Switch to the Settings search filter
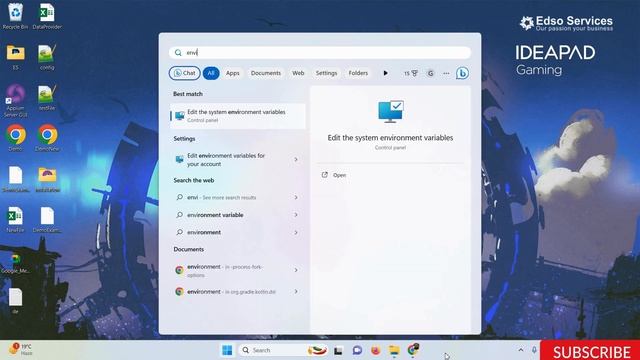 (326, 73)
